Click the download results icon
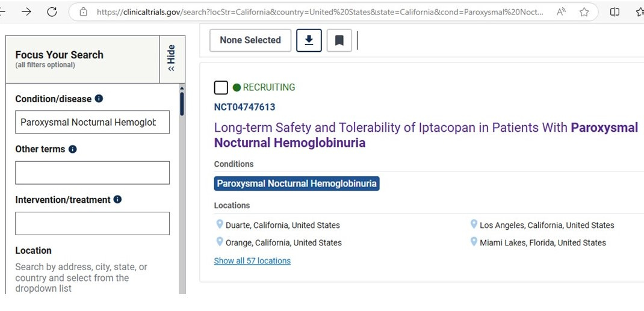644x311 pixels. [x=309, y=40]
